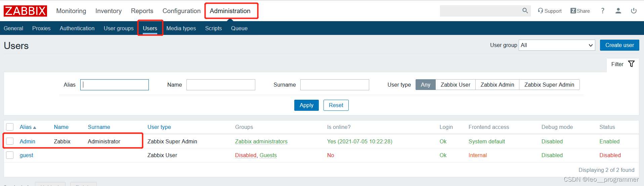Screen dimensions: 644x186
Task: Open the Disabled group link
Action: pos(246,155)
